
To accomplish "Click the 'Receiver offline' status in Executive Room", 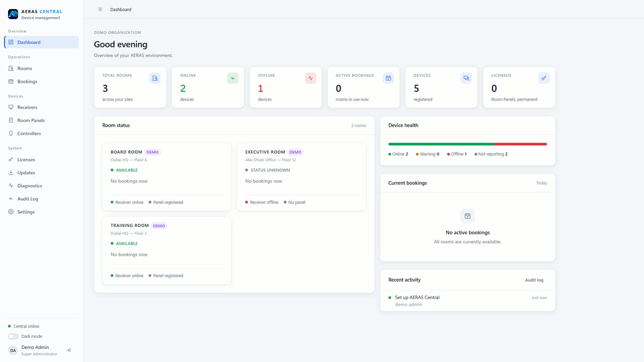I will coord(262,202).
